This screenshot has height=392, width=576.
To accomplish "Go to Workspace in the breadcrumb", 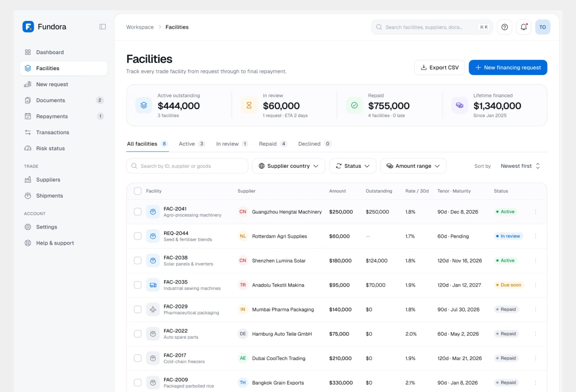I will [140, 27].
